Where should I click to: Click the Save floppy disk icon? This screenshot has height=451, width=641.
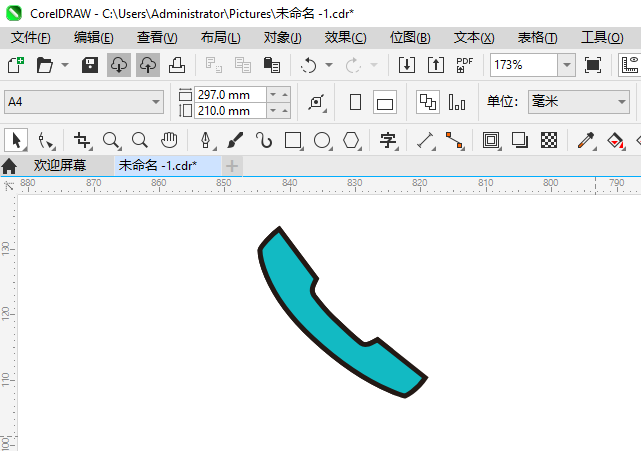coord(90,65)
